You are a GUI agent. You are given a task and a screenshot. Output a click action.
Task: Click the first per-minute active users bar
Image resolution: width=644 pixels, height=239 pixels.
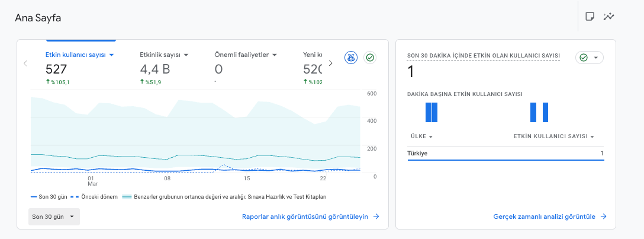429,112
